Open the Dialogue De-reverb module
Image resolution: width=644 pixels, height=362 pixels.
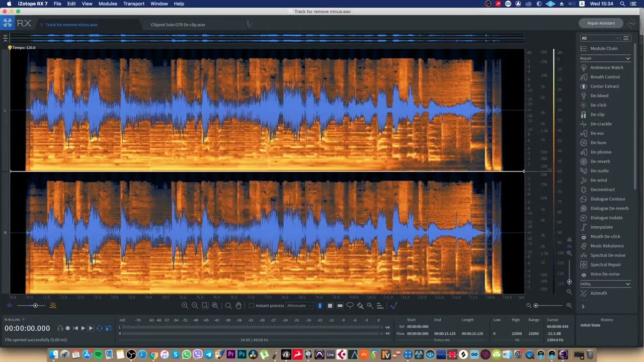(x=605, y=208)
